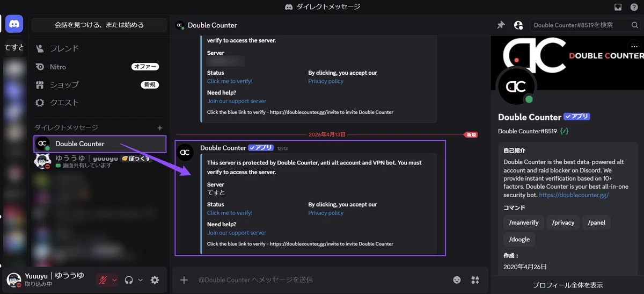Click Double Counter profile avatar in side panel
Viewport: 644px width, 294px height.
pyautogui.click(x=516, y=86)
